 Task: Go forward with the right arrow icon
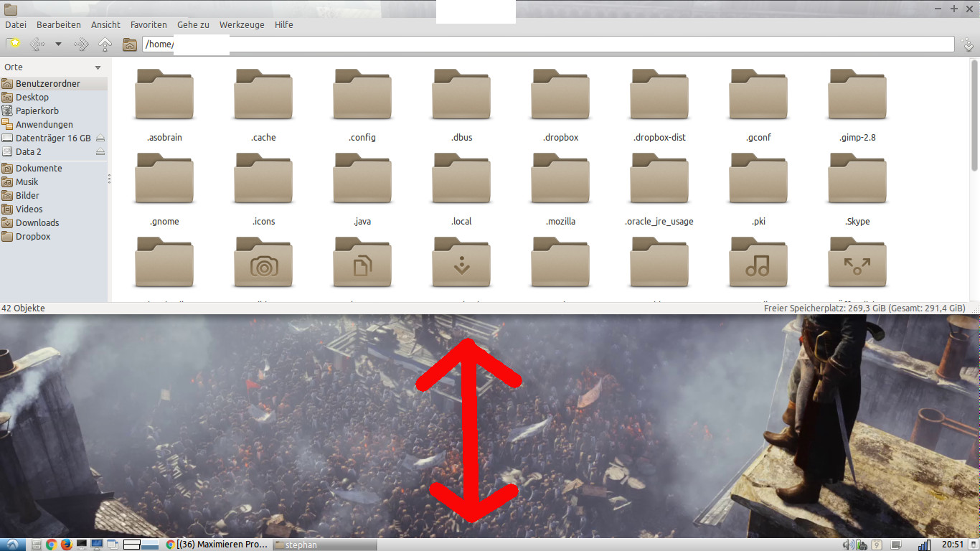(81, 44)
